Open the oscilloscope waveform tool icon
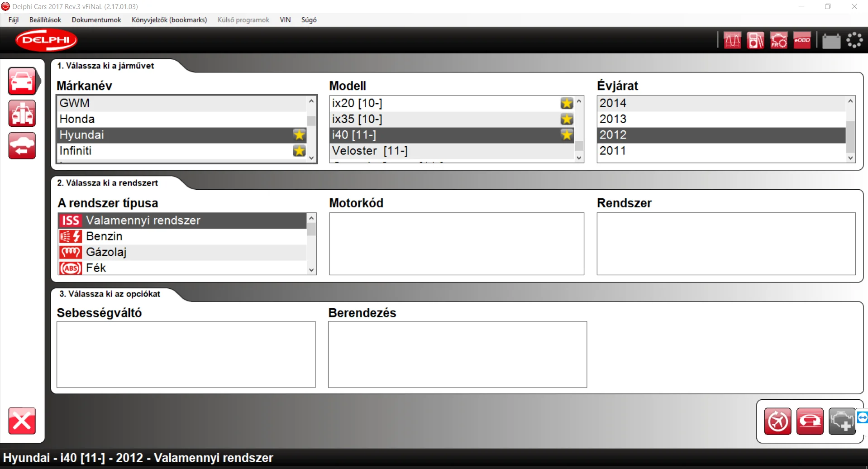Screen dimensions: 868x469 (732, 40)
